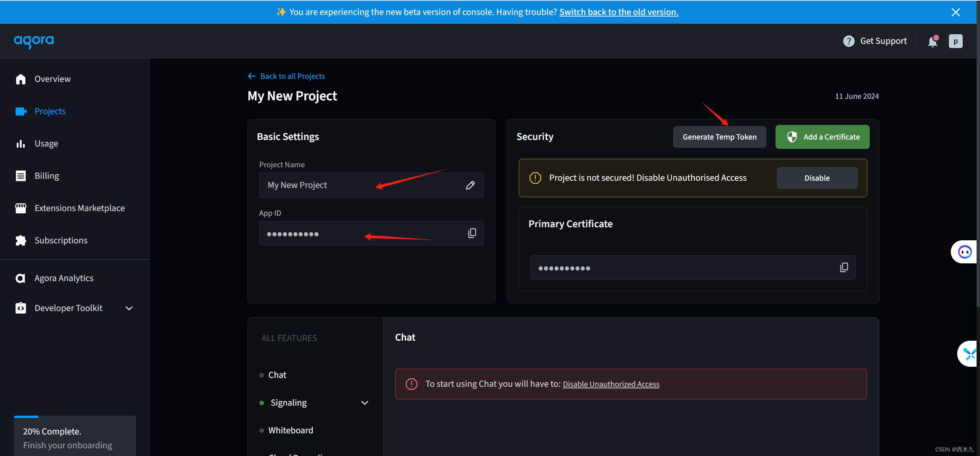This screenshot has width=980, height=456.
Task: Copy the Primary Certificate value
Action: tap(844, 268)
